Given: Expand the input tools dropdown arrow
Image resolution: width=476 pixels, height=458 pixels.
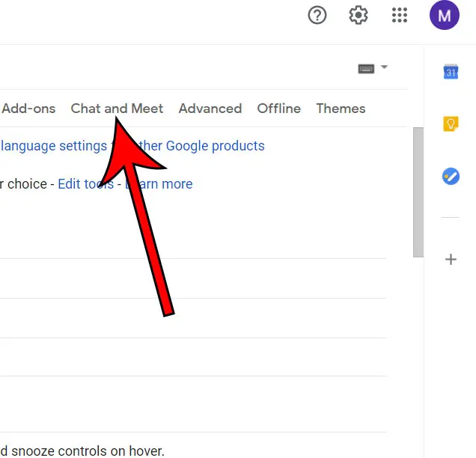Looking at the screenshot, I should pos(384,67).
